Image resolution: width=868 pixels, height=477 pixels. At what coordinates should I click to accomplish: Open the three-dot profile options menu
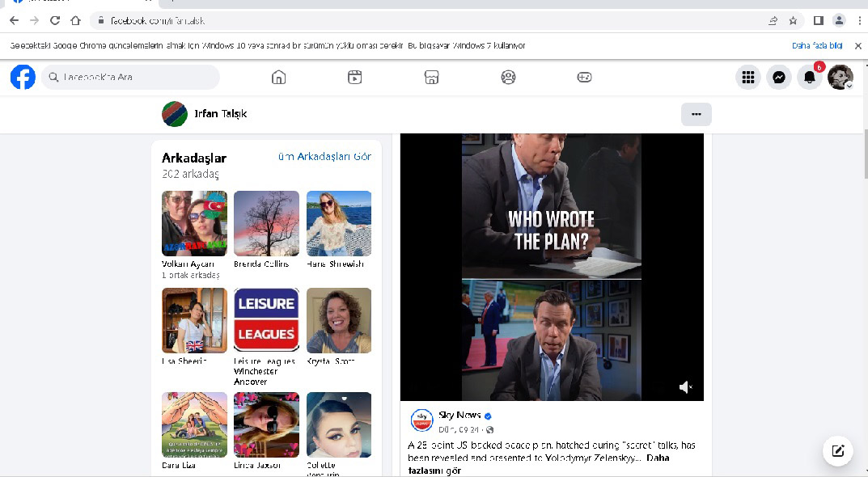696,114
